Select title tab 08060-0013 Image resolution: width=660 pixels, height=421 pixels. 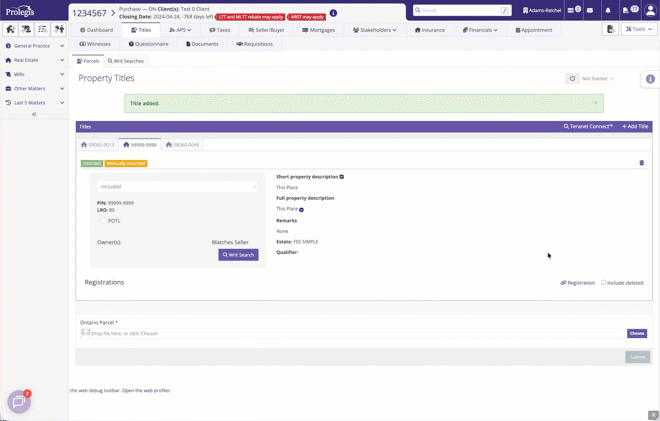[98, 145]
